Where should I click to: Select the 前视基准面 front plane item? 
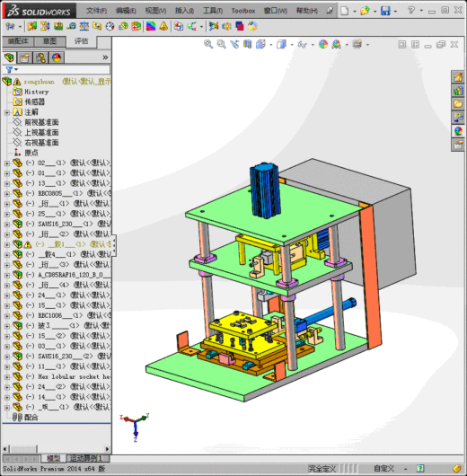click(x=41, y=122)
